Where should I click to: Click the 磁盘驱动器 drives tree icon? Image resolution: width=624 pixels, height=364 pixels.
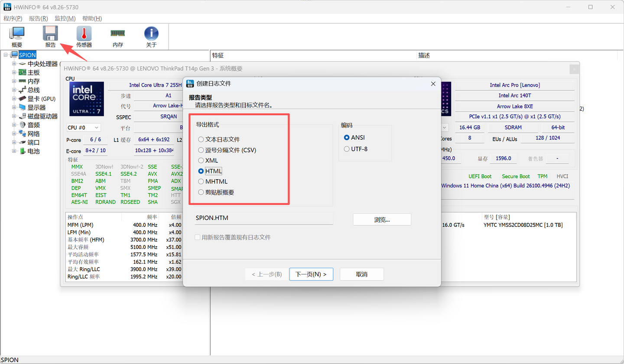point(23,116)
